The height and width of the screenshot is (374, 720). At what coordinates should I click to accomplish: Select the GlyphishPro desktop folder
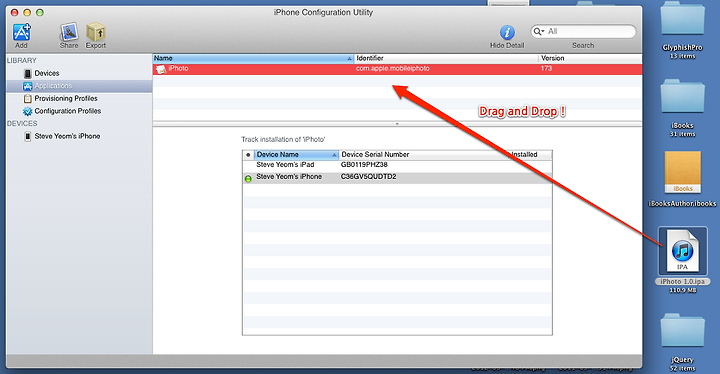[682, 19]
